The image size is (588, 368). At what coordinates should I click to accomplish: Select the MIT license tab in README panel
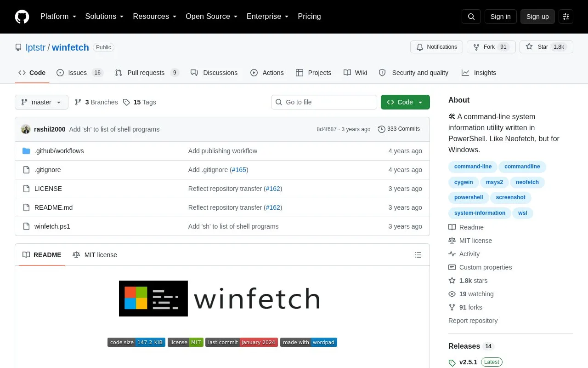click(95, 255)
